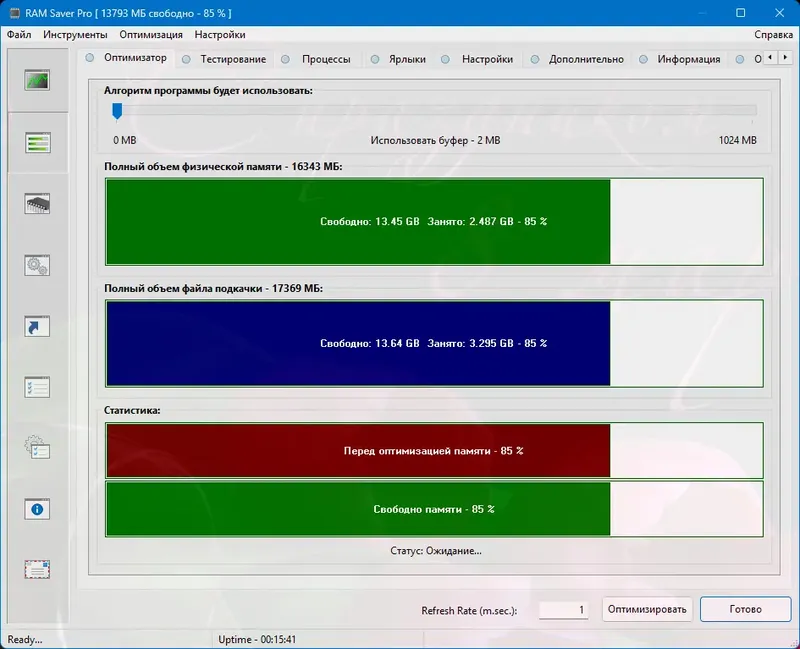Open the checklist sidebar icon
Screen dimensions: 800x649
click(37, 387)
